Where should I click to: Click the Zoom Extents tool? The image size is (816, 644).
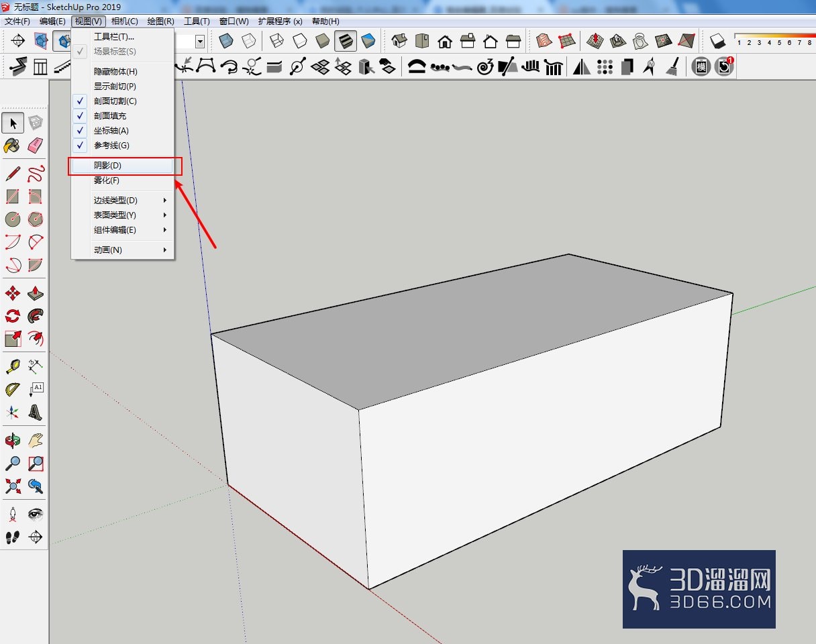click(13, 486)
